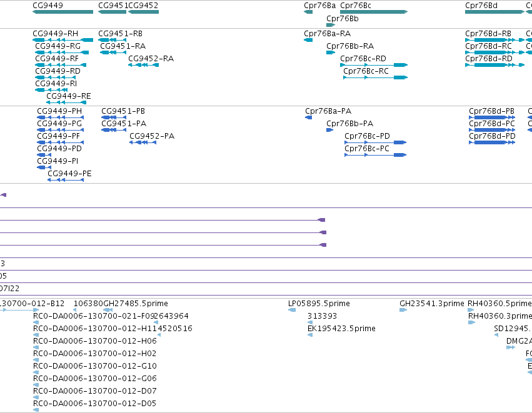Click transcript CG9451-RA
The height and width of the screenshot is (413, 532).
123,46
